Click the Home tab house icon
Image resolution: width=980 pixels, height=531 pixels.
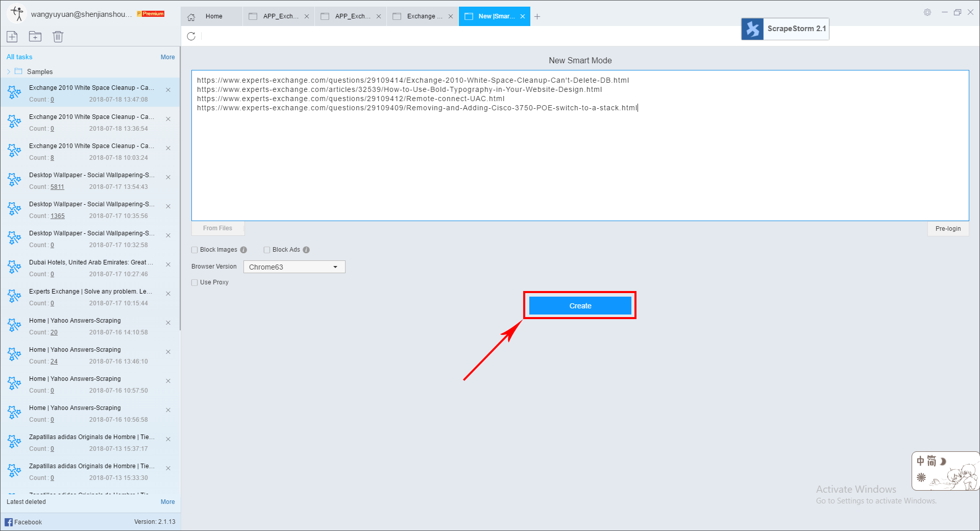(x=191, y=17)
